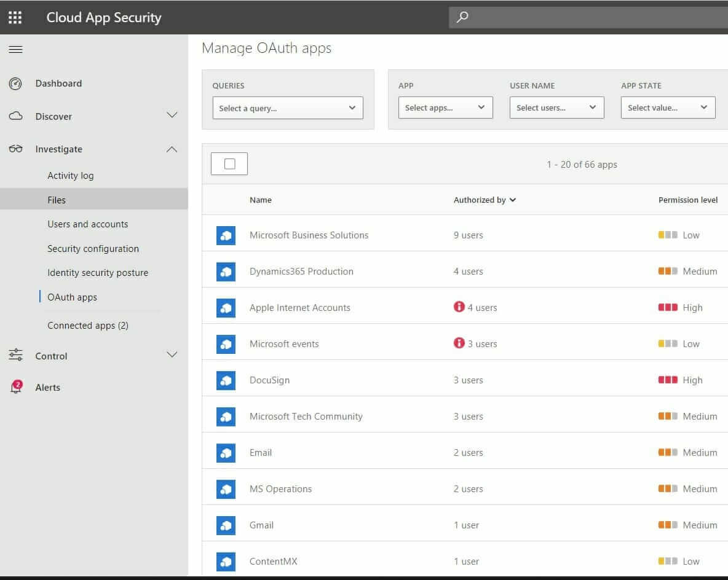Open the Alerts menu item
The height and width of the screenshot is (580, 728).
(x=48, y=388)
